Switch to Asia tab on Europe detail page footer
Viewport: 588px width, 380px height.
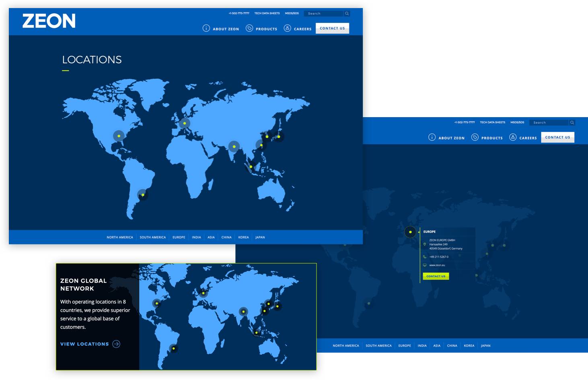click(x=437, y=346)
